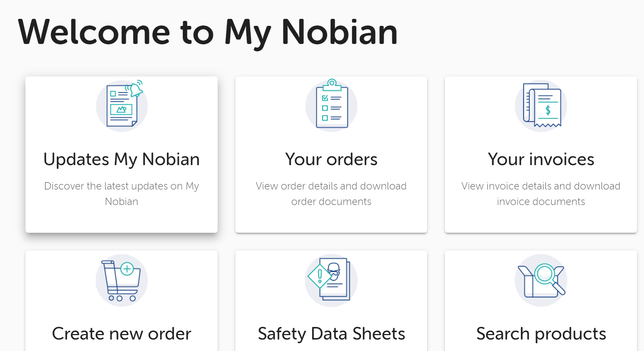Click the Create new order shopping cart icon

[122, 280]
